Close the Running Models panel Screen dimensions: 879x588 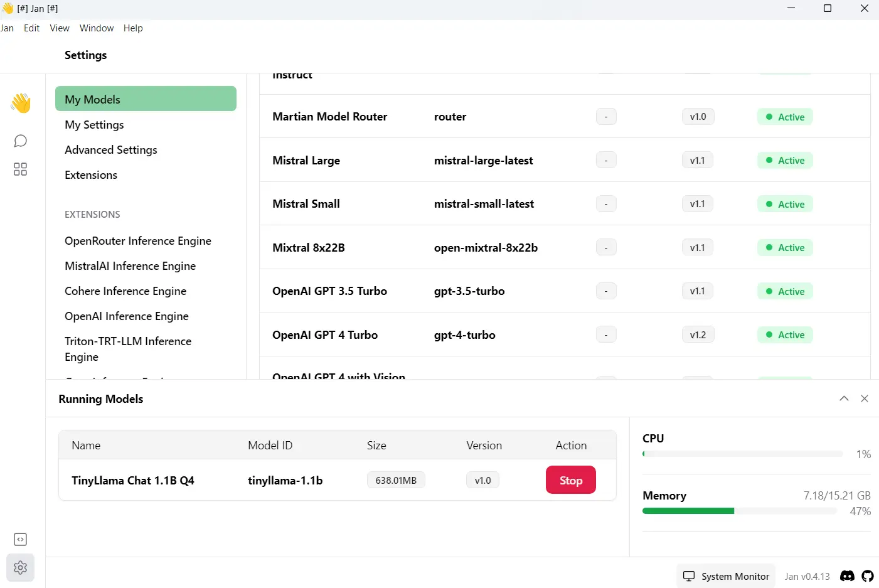(865, 398)
